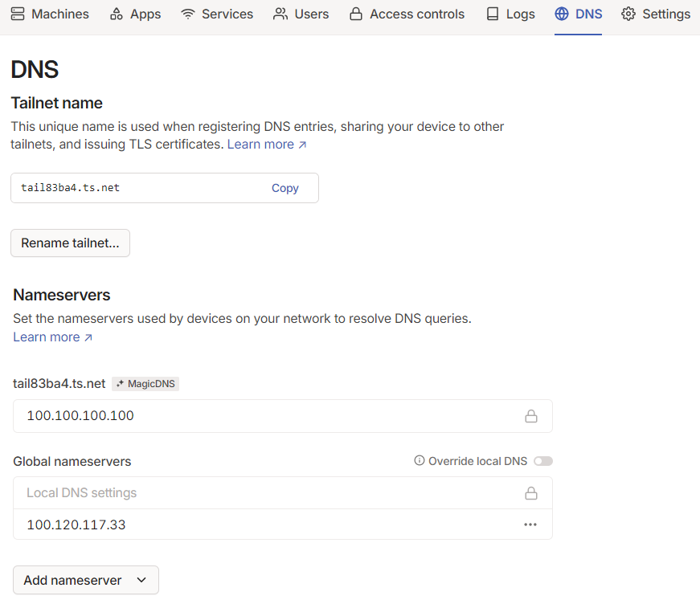This screenshot has height=600, width=700.
Task: Click the Machines server icon
Action: [18, 14]
